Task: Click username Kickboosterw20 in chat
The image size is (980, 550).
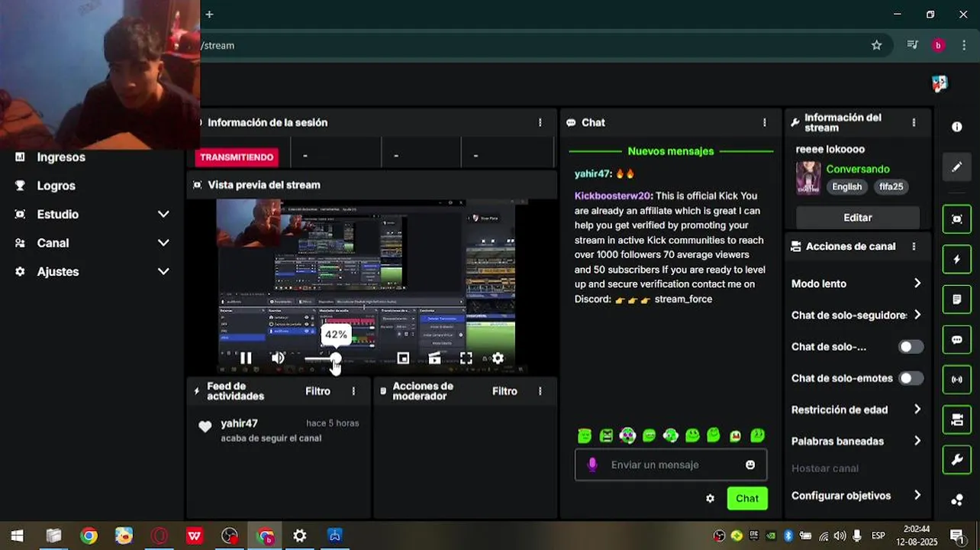Action: pyautogui.click(x=612, y=196)
